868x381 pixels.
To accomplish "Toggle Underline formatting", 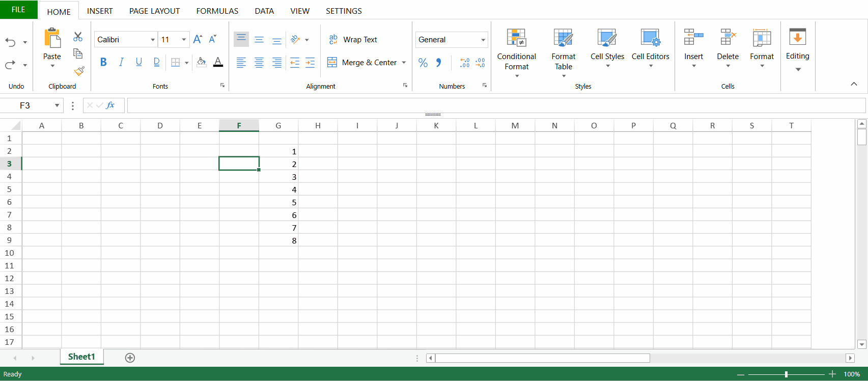I will tap(138, 62).
